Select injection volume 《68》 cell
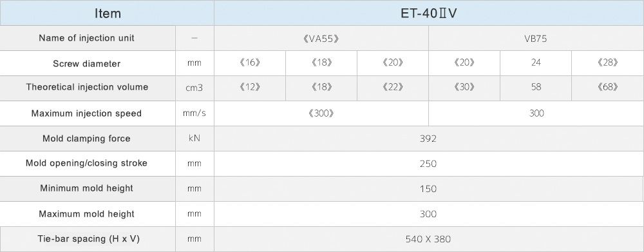Viewport: 644px width, 252px height. point(607,88)
